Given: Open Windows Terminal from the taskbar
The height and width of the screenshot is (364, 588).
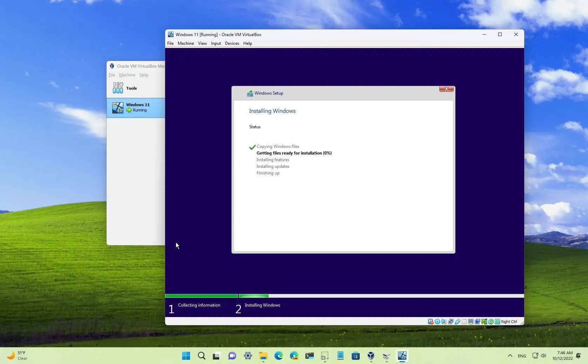Looking at the screenshot, I should click(x=309, y=356).
